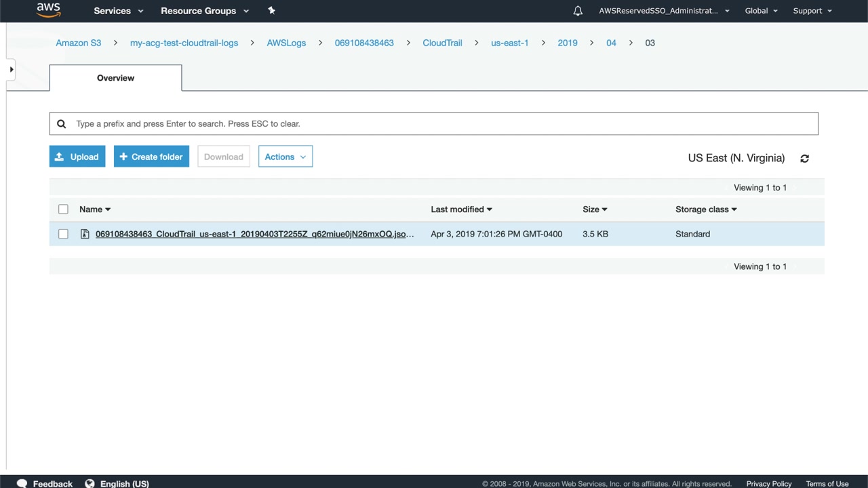Open the Actions dropdown

pyautogui.click(x=285, y=157)
